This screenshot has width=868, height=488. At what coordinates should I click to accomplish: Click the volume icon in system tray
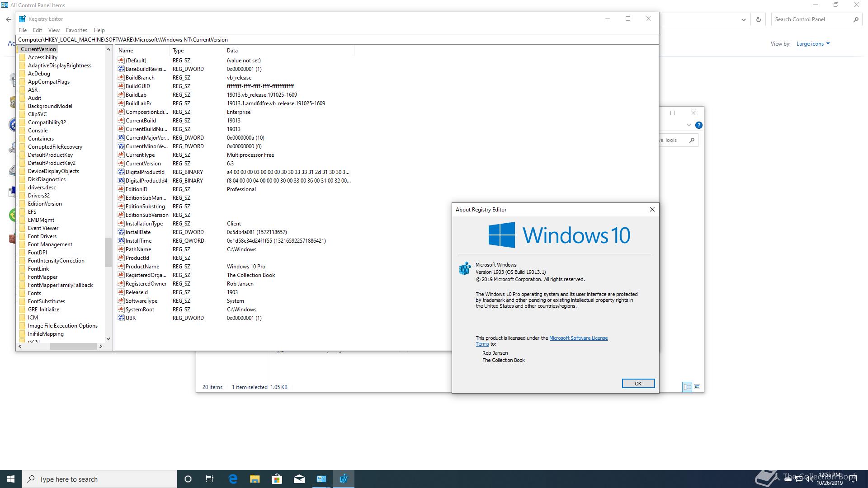[x=809, y=479]
